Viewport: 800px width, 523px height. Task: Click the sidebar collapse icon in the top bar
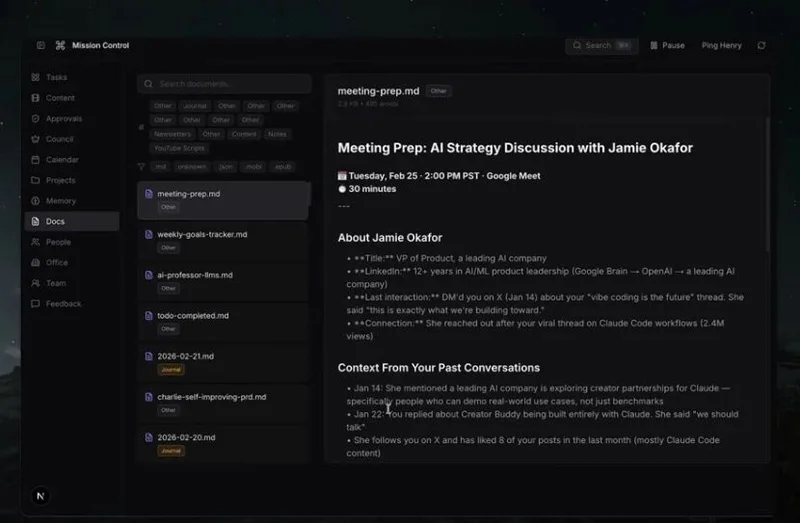click(x=41, y=45)
